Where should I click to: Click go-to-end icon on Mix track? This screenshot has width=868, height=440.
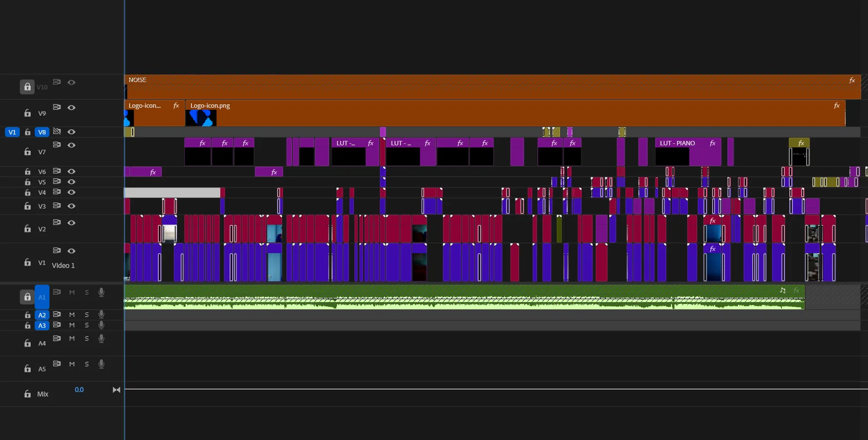click(x=116, y=390)
